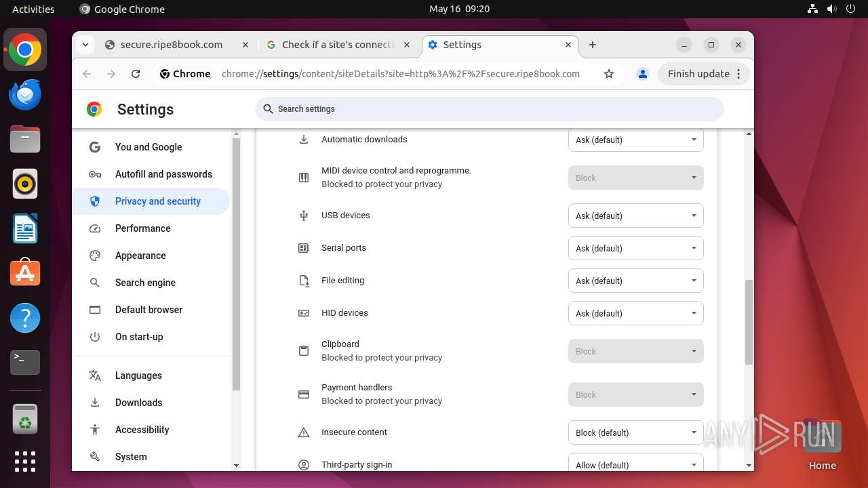
Task: Launch Terminal from the dock
Action: tap(25, 363)
